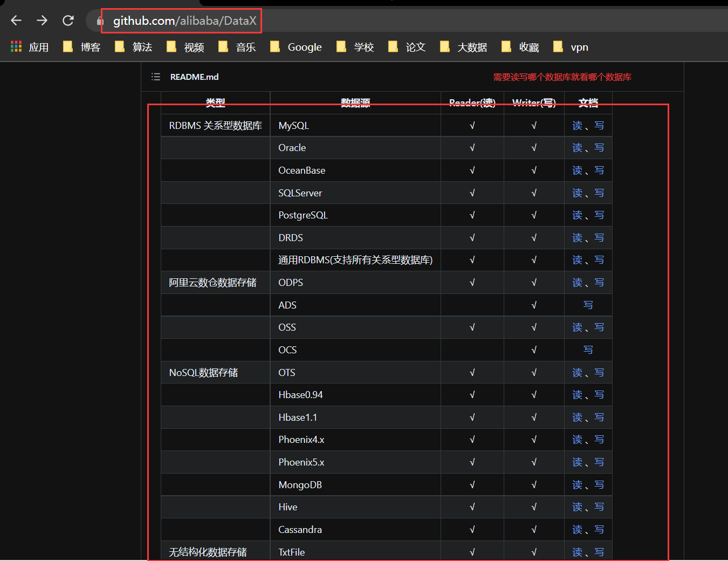
Task: Select the MongoDB data source cell
Action: point(355,485)
